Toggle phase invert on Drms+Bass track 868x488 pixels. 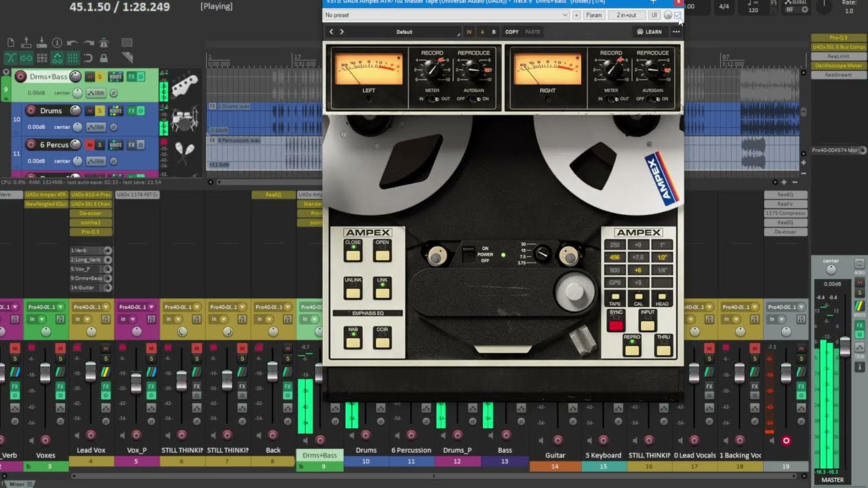pyautogui.click(x=113, y=93)
